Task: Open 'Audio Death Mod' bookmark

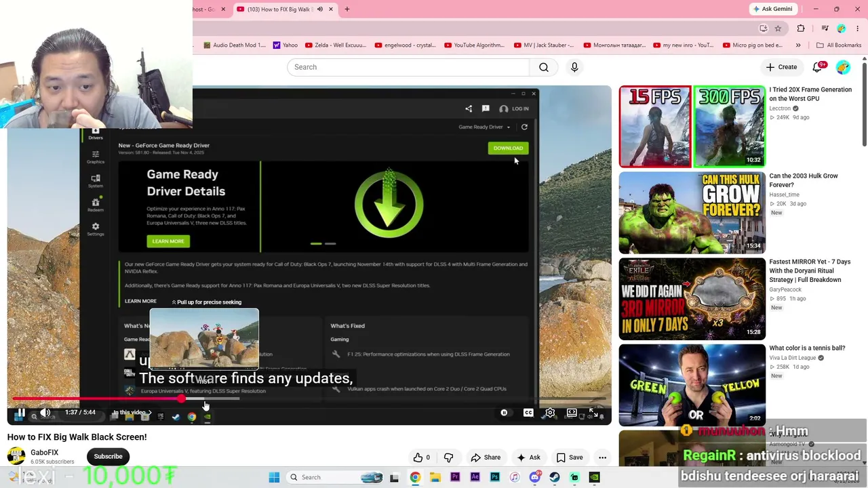Action: (x=235, y=45)
